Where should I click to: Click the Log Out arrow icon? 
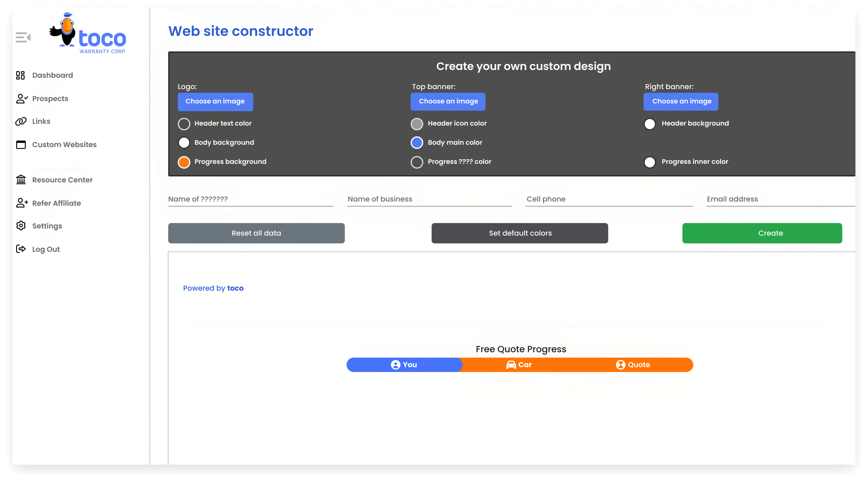point(21,249)
